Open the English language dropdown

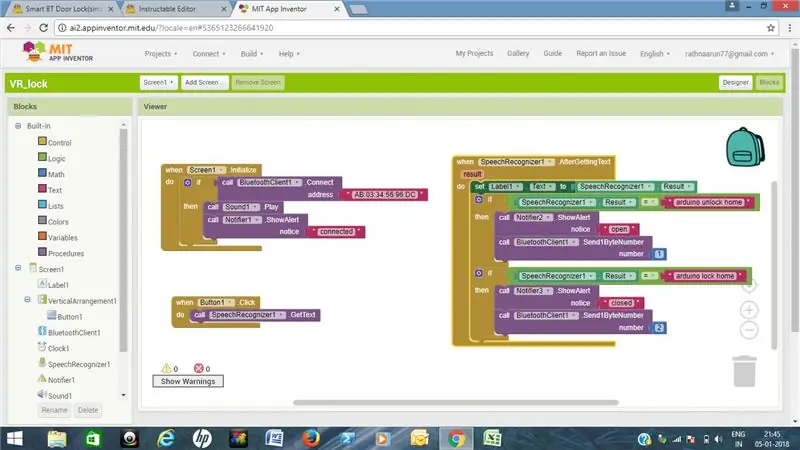point(655,54)
